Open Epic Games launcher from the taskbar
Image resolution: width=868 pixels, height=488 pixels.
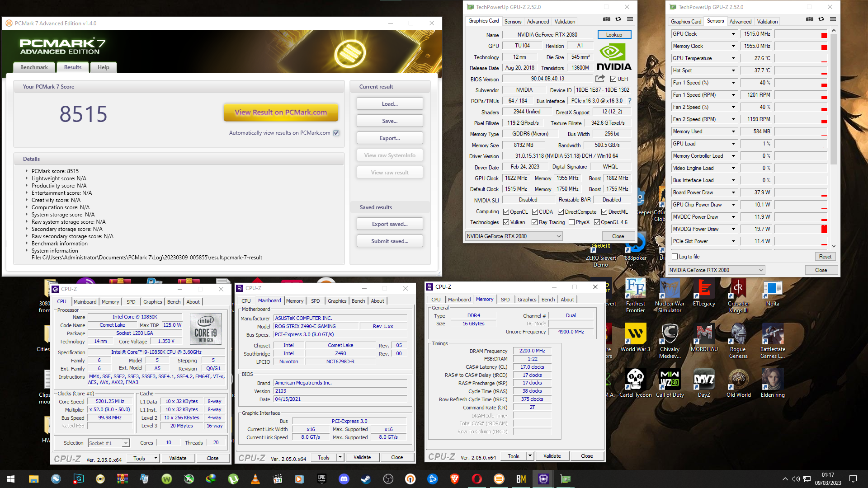[322, 479]
